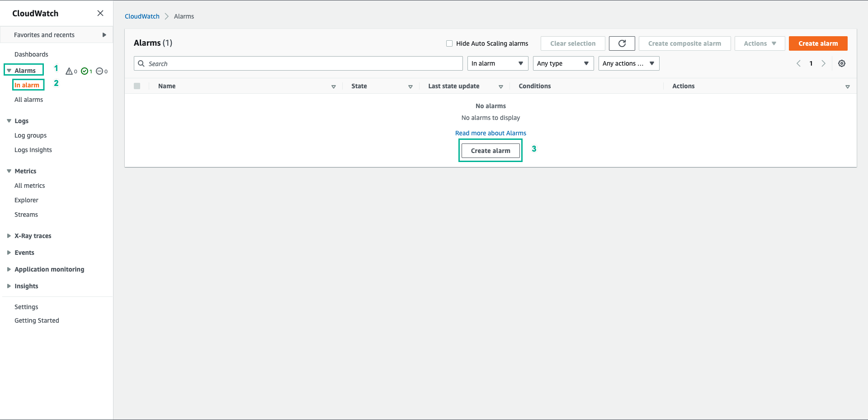This screenshot has height=420, width=868.
Task: Expand Application monitoring section
Action: pyautogui.click(x=9, y=269)
